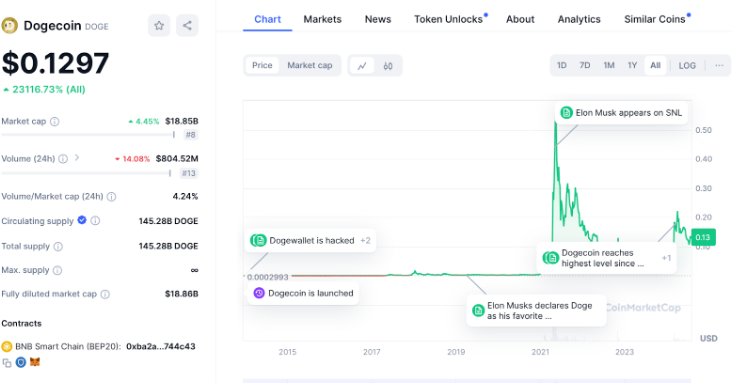Open Fully diluted market cap info icon

coord(106,294)
